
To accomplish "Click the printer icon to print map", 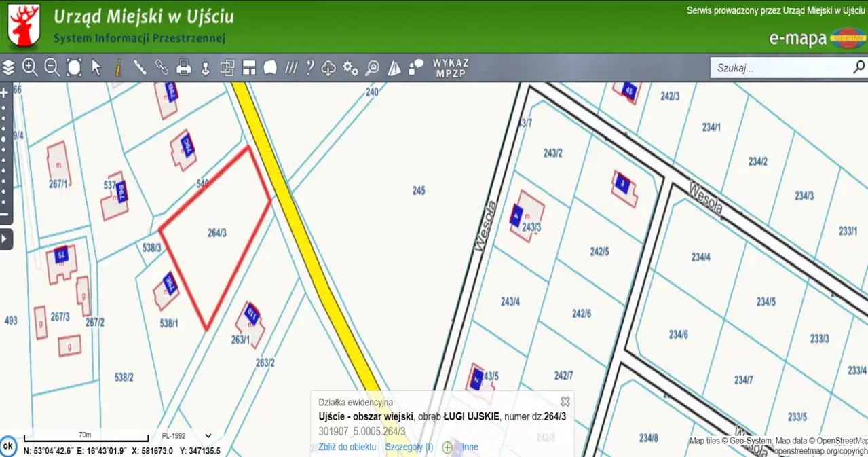I will [183, 67].
